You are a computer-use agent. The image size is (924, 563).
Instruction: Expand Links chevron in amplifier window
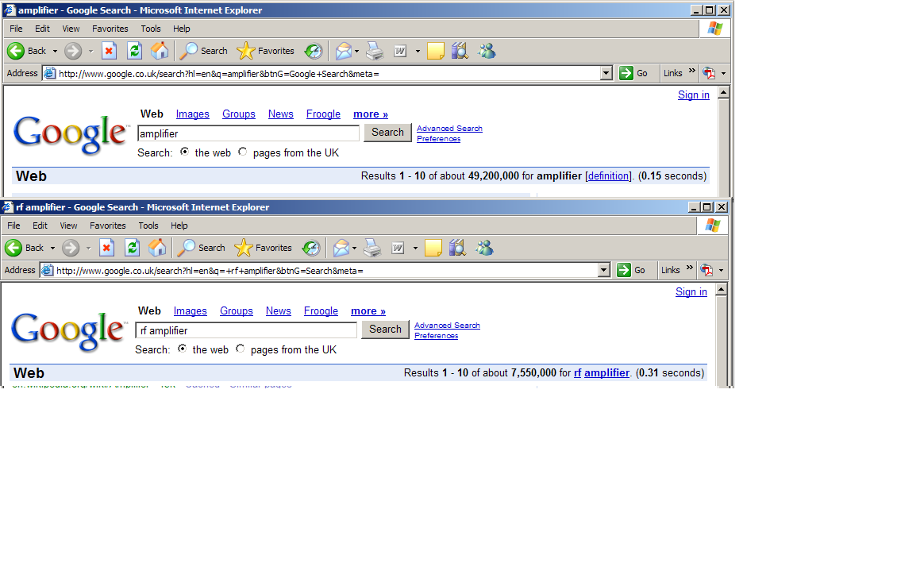[x=692, y=71]
